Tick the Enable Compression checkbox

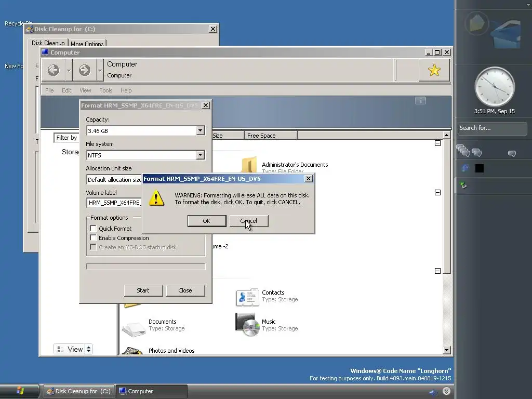(94, 238)
